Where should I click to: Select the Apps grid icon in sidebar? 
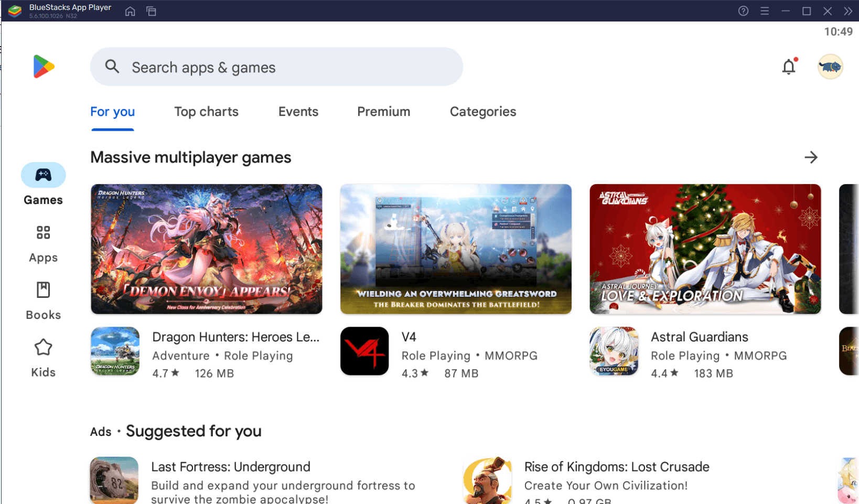[x=43, y=232]
